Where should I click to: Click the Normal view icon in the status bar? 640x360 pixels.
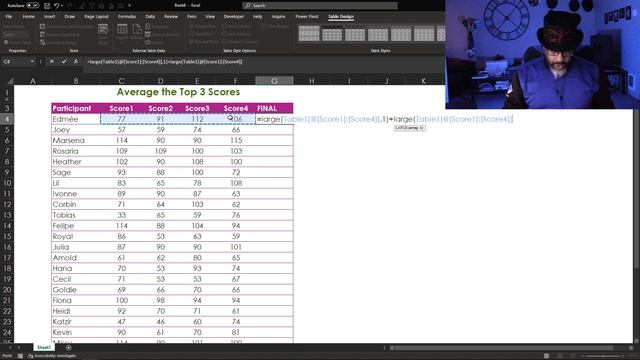pyautogui.click(x=547, y=356)
